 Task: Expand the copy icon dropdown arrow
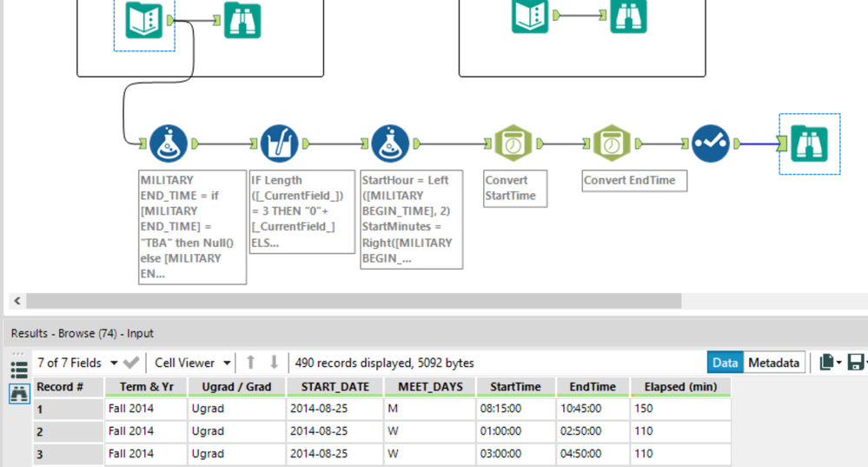(839, 363)
